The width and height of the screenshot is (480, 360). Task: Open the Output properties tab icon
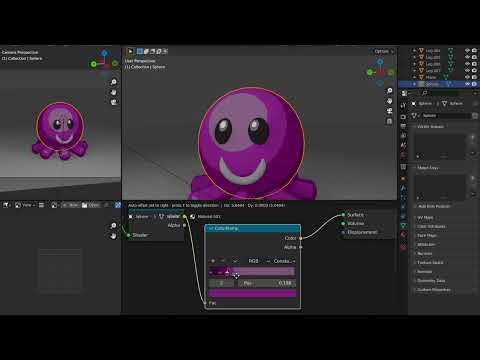403,126
